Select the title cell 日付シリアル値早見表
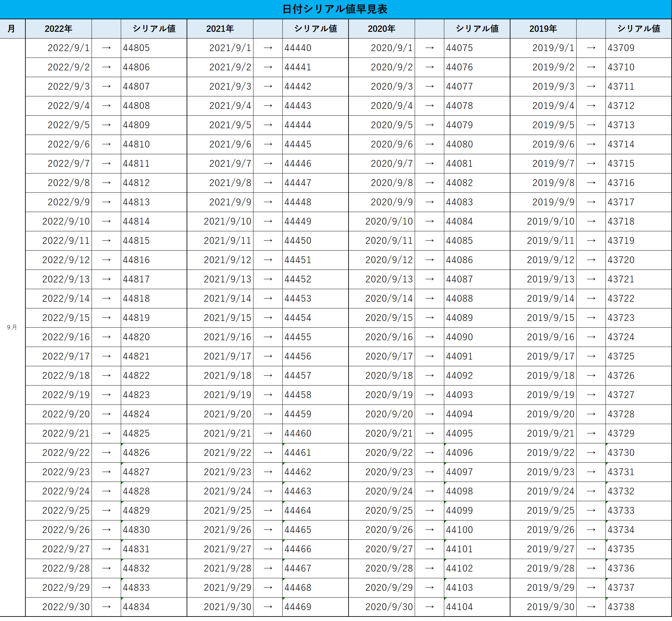672x621 pixels. click(x=335, y=9)
